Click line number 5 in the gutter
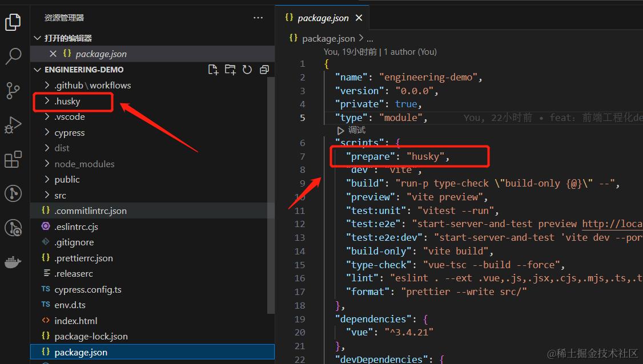643x364 pixels. pyautogui.click(x=302, y=118)
